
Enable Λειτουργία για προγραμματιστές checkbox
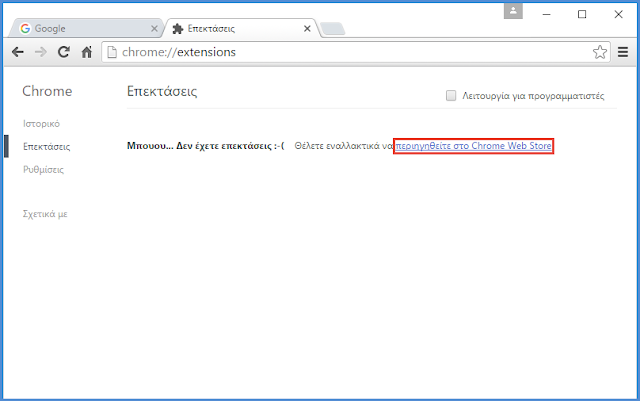[x=451, y=96]
